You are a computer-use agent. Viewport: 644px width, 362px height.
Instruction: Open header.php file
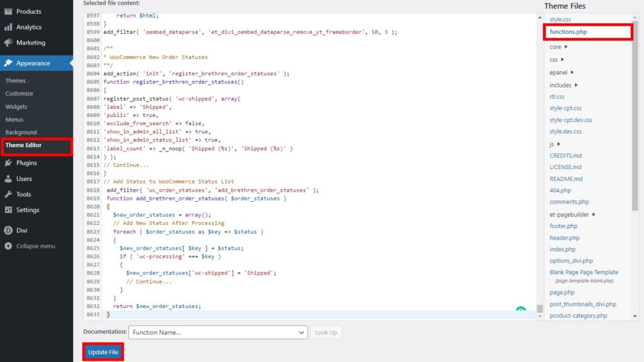pos(565,238)
